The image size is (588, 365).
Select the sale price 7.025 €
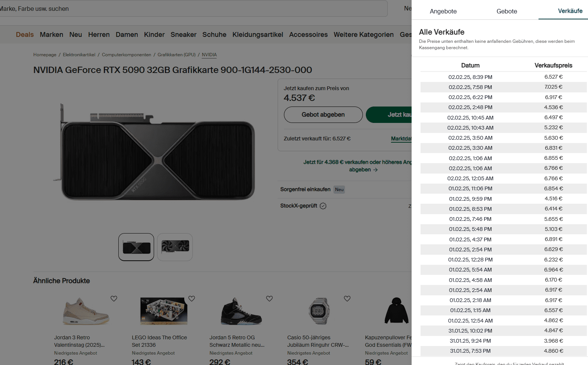[553, 87]
